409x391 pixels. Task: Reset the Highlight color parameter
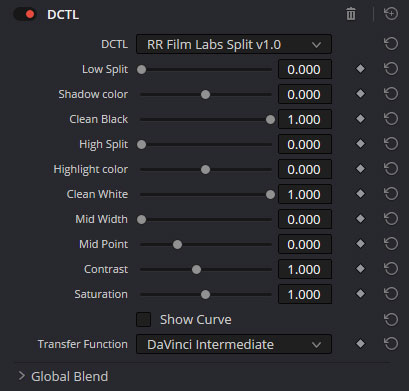(x=391, y=169)
